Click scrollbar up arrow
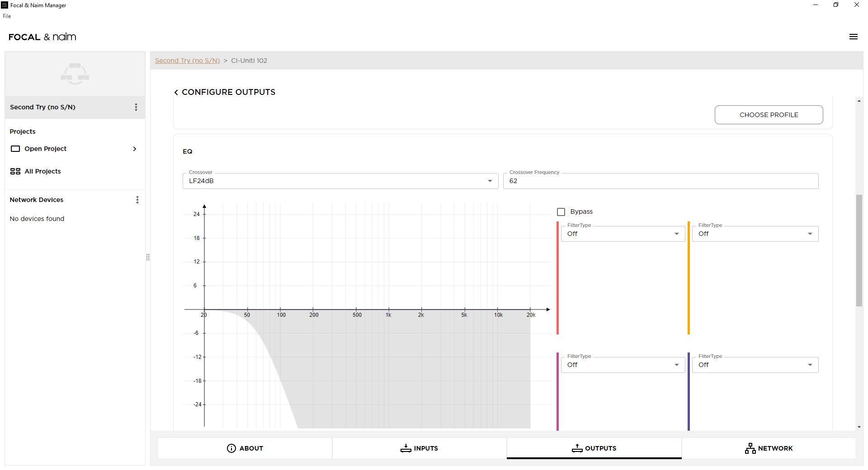The width and height of the screenshot is (868, 470). coord(859,101)
